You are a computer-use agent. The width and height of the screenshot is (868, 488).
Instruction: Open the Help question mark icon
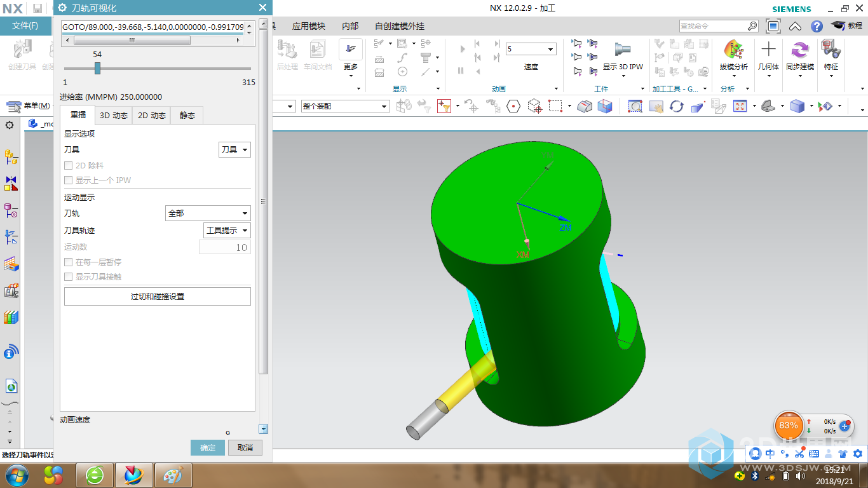817,26
